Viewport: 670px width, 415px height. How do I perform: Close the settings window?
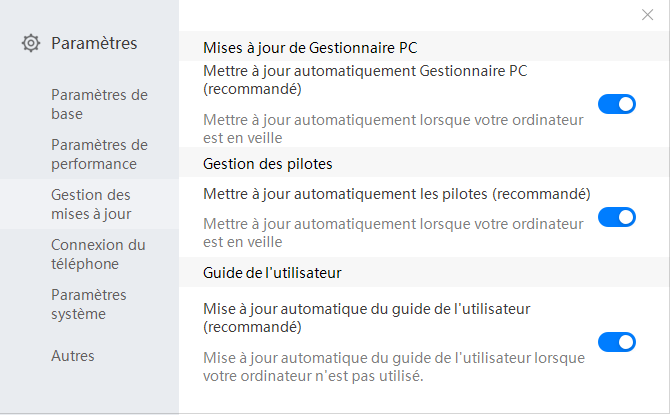point(647,15)
